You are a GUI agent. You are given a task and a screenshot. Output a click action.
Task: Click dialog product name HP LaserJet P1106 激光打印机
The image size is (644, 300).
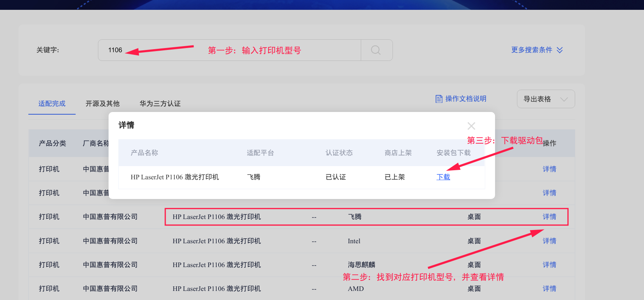[x=175, y=177]
